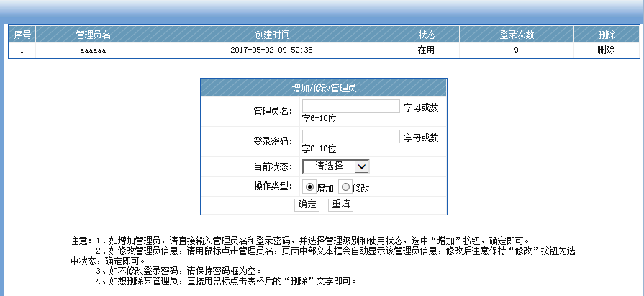
Task: Click the login count 9 cell
Action: (516, 50)
